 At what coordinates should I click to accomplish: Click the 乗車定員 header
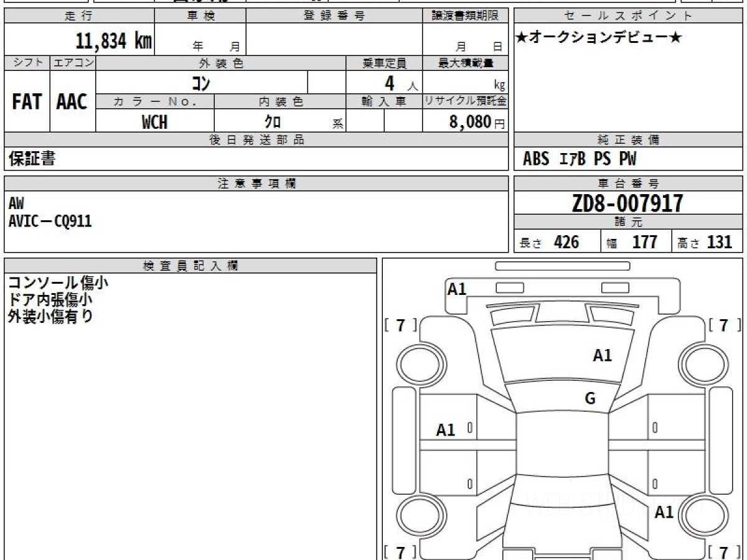point(384,63)
